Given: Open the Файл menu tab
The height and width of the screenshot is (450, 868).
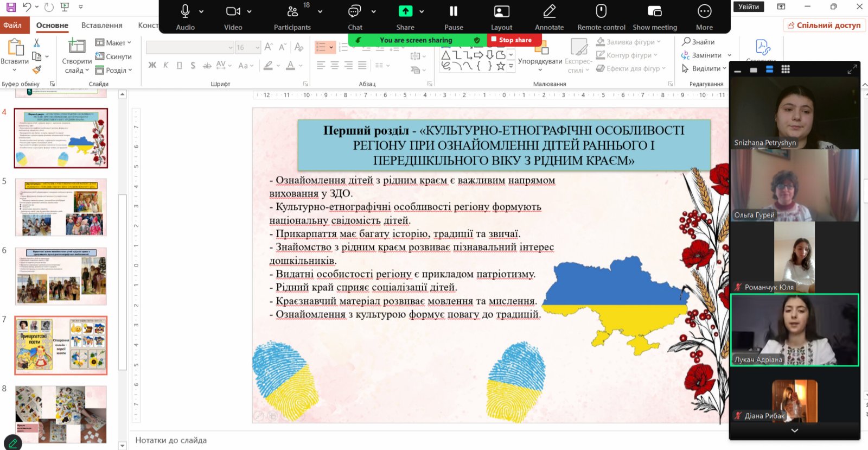Looking at the screenshot, I should coord(12,26).
